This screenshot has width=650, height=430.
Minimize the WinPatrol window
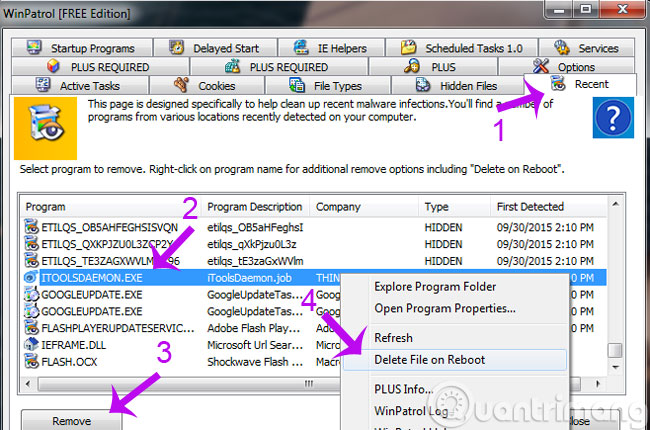coord(559,10)
